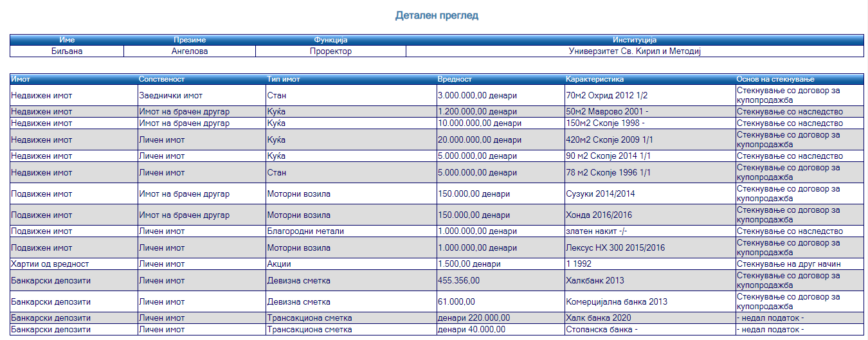Click the surname cell 'Ангелова'
This screenshot has width=868, height=340.
pyautogui.click(x=189, y=51)
